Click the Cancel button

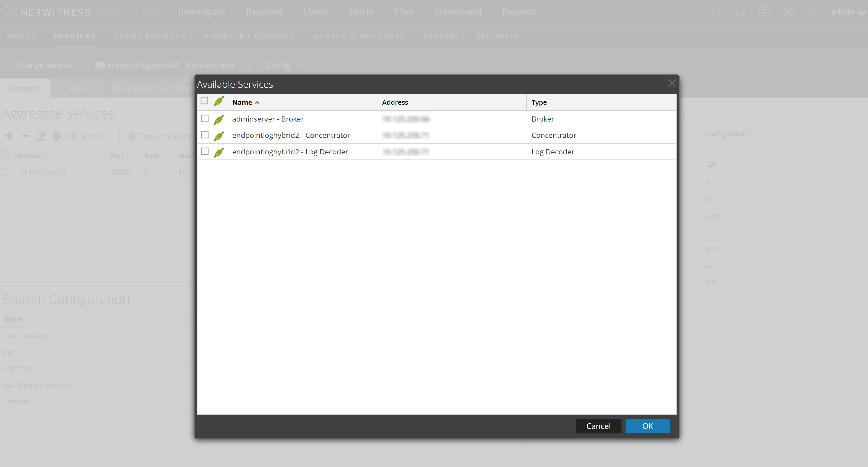coord(598,426)
